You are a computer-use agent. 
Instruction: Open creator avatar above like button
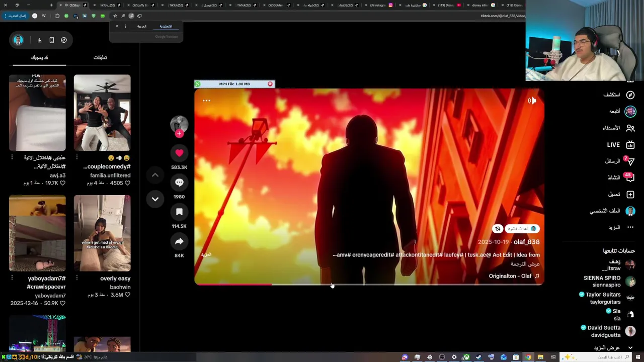179,124
